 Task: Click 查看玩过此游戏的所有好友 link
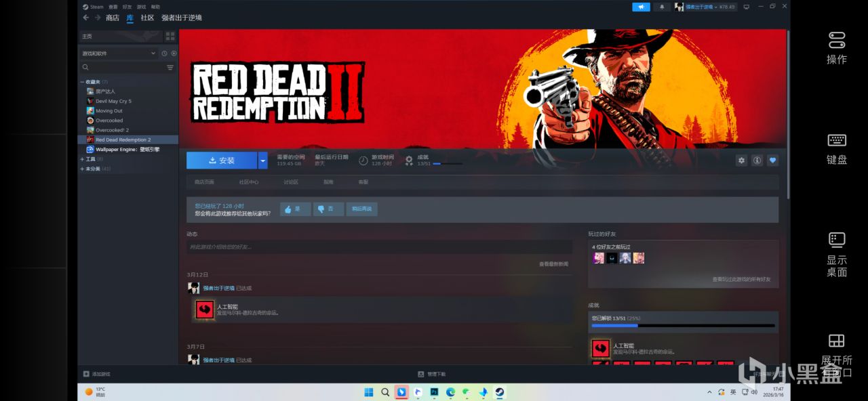tap(741, 279)
